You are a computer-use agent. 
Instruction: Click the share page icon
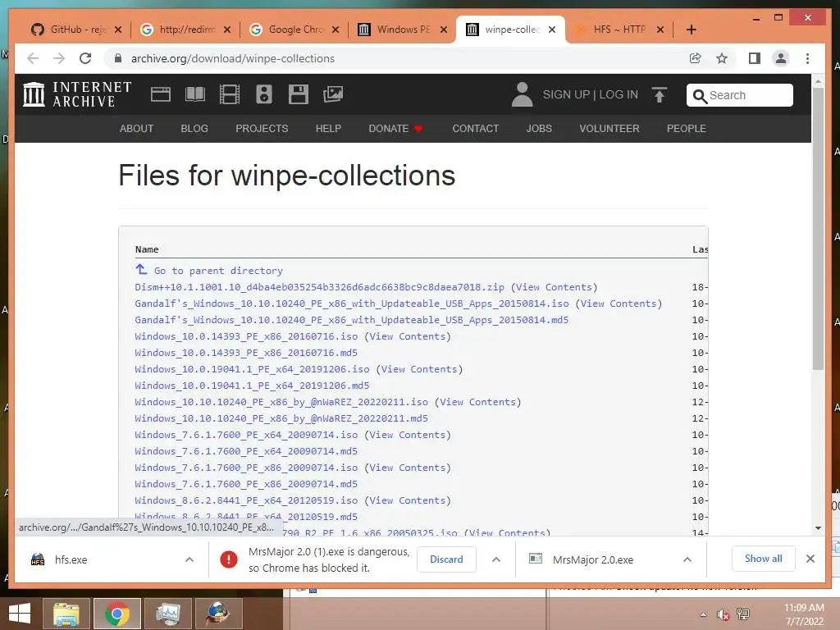696,58
